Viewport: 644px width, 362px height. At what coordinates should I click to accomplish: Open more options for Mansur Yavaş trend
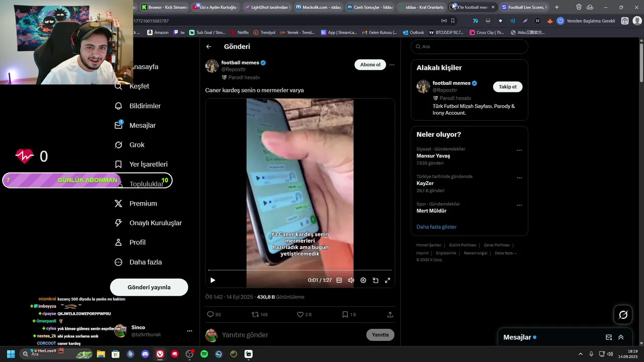519,150
